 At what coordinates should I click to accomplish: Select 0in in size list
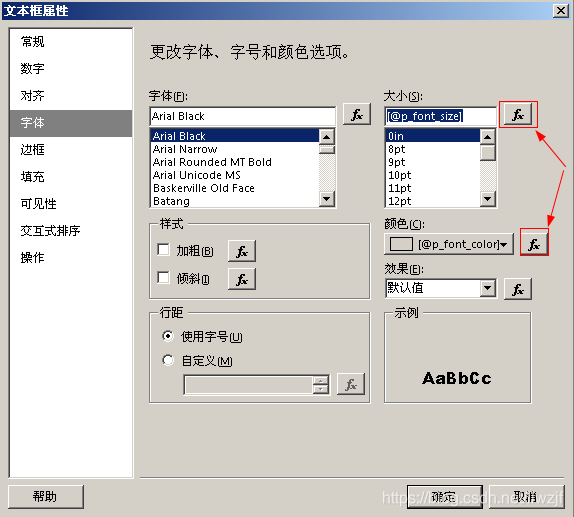click(433, 136)
